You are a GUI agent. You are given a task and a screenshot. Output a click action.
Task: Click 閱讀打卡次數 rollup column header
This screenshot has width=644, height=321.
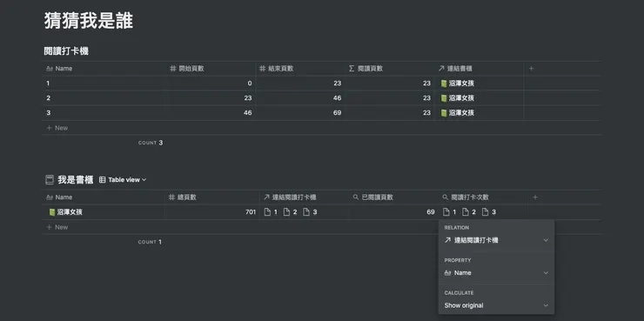coord(483,197)
